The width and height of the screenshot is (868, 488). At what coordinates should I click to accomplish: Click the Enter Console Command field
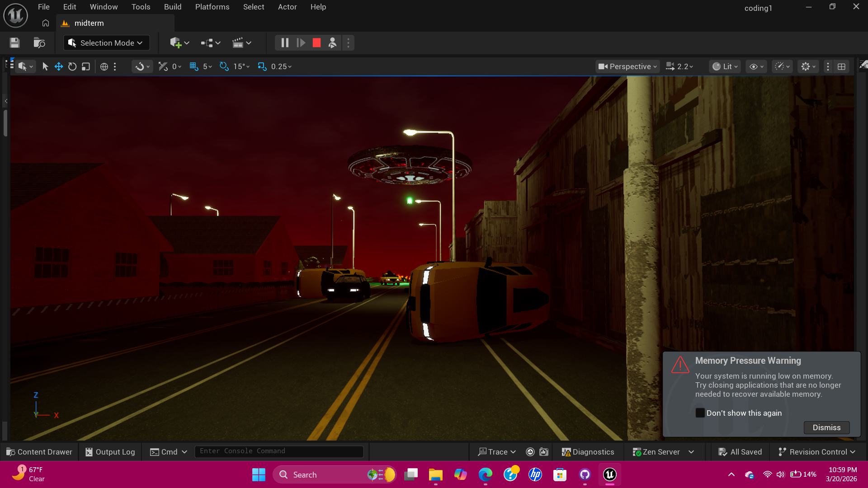[x=278, y=451]
